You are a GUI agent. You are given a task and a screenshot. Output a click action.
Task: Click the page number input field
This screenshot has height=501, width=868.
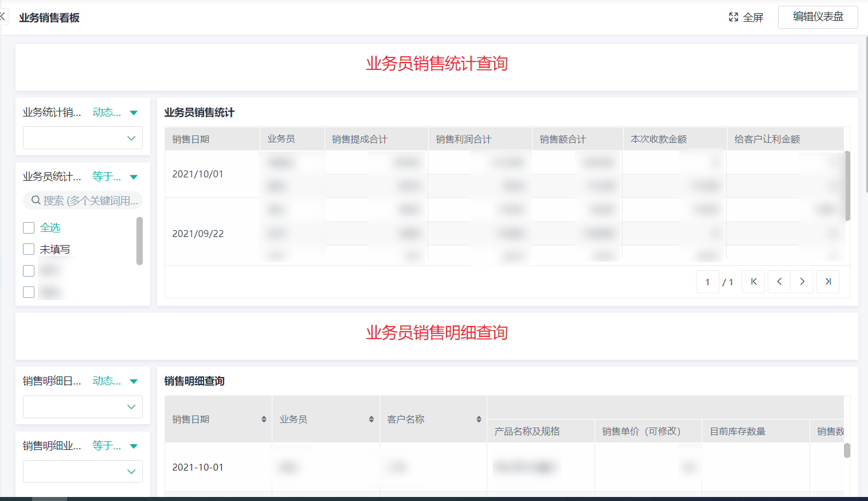point(707,282)
